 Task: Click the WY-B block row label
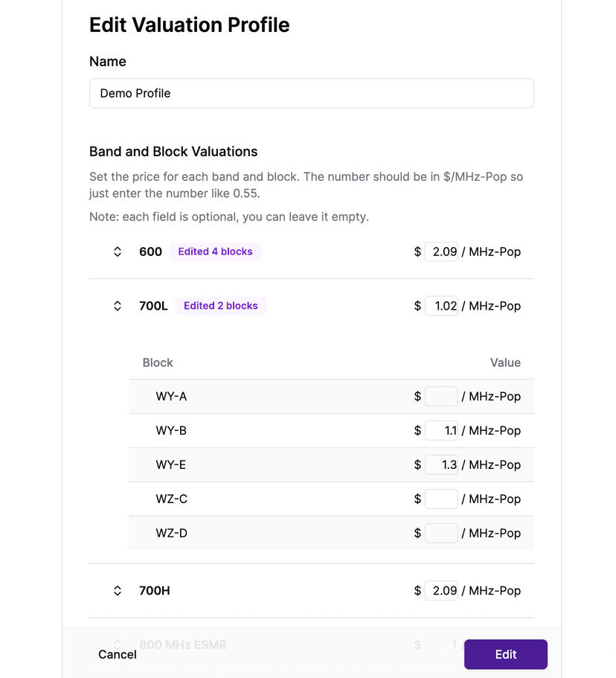[171, 431]
